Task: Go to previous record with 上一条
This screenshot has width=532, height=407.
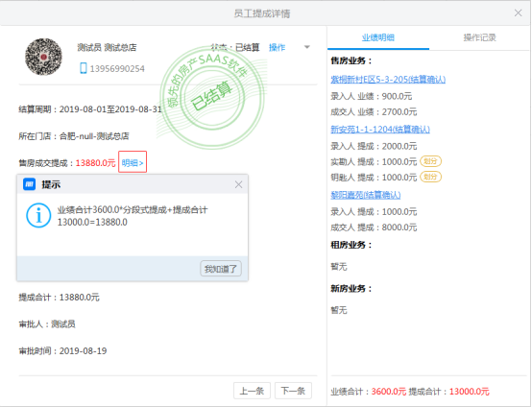Action: pos(252,391)
